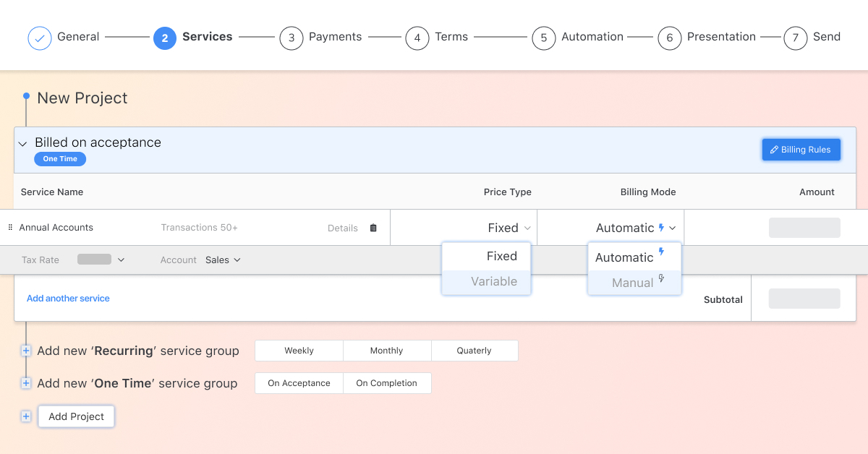Select Variable from price type menu
The width and height of the screenshot is (868, 454).
[493, 282]
